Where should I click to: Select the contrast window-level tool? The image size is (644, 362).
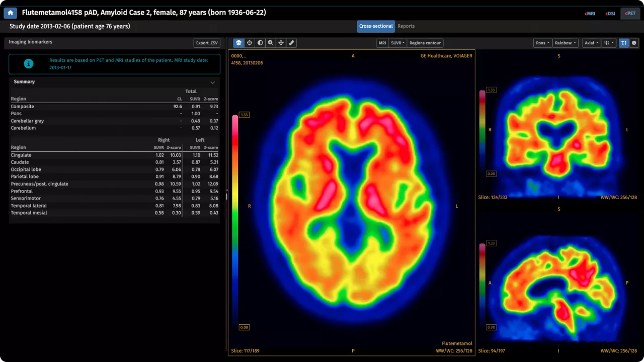click(260, 43)
